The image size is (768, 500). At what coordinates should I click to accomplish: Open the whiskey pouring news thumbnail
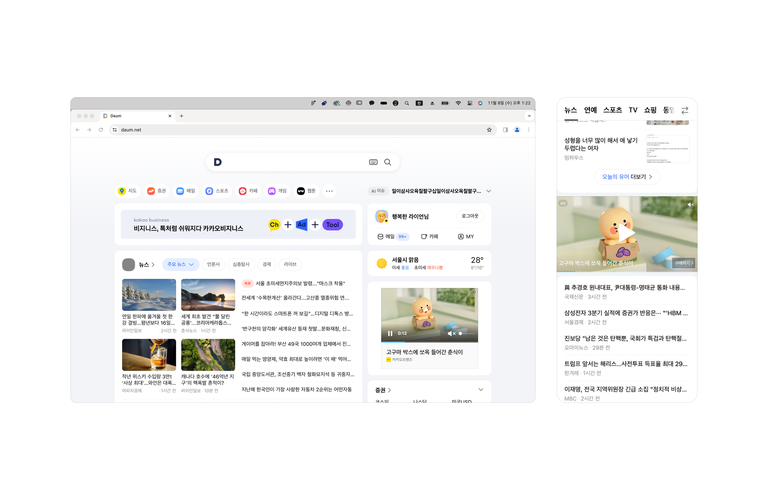(149, 355)
